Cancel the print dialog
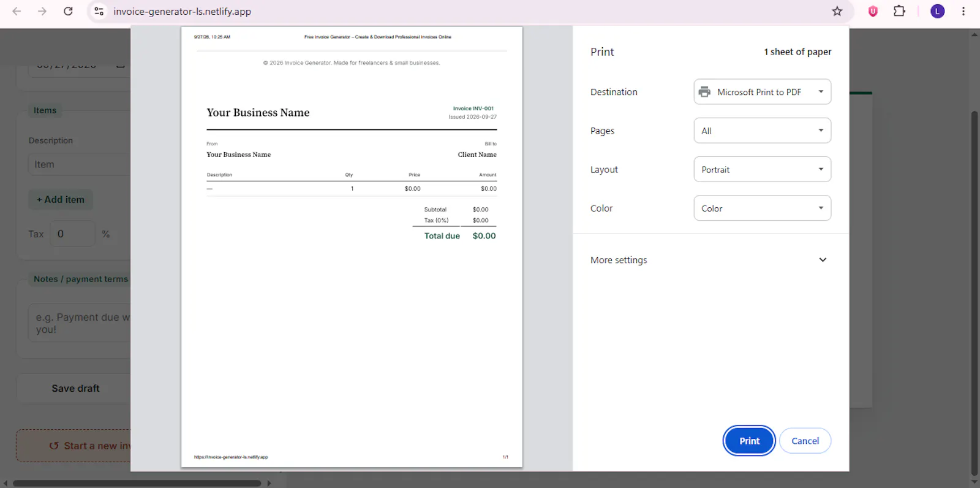 tap(805, 441)
